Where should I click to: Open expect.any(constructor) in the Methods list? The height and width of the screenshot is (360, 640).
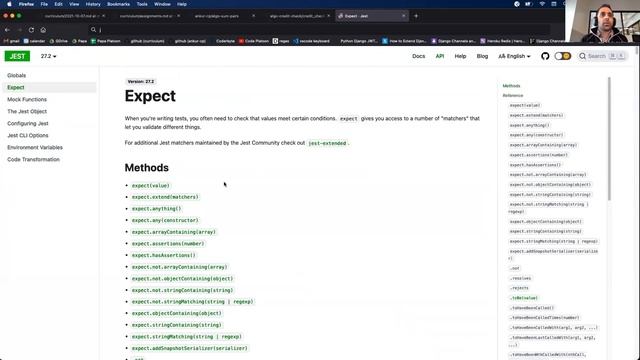click(x=165, y=220)
